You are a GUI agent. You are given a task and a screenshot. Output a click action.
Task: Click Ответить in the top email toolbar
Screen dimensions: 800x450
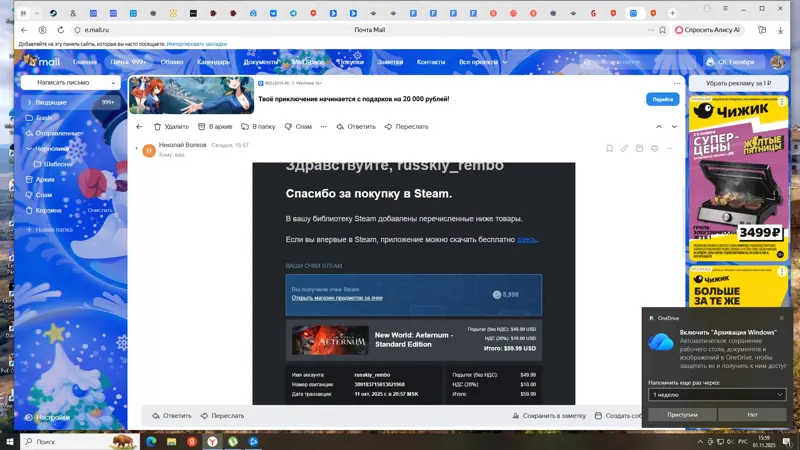(x=356, y=127)
